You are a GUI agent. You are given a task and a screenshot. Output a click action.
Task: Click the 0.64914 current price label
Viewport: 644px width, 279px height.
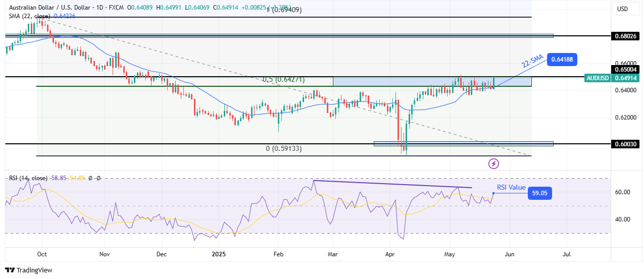626,78
